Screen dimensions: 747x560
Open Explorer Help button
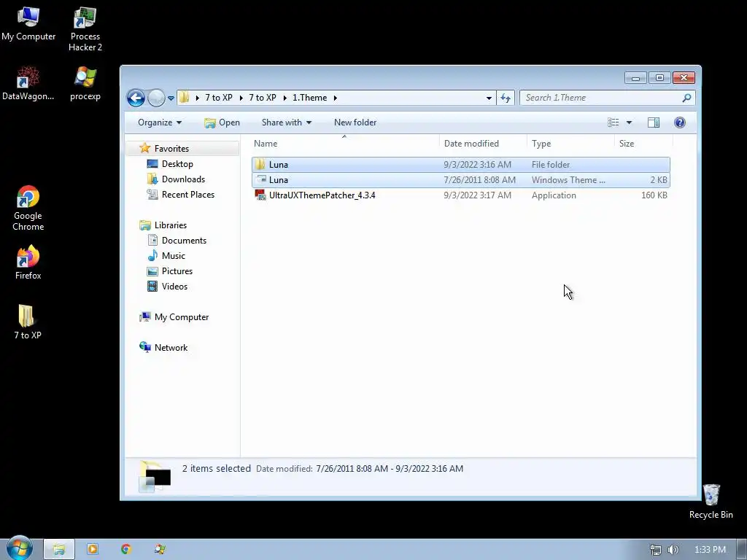tap(680, 122)
